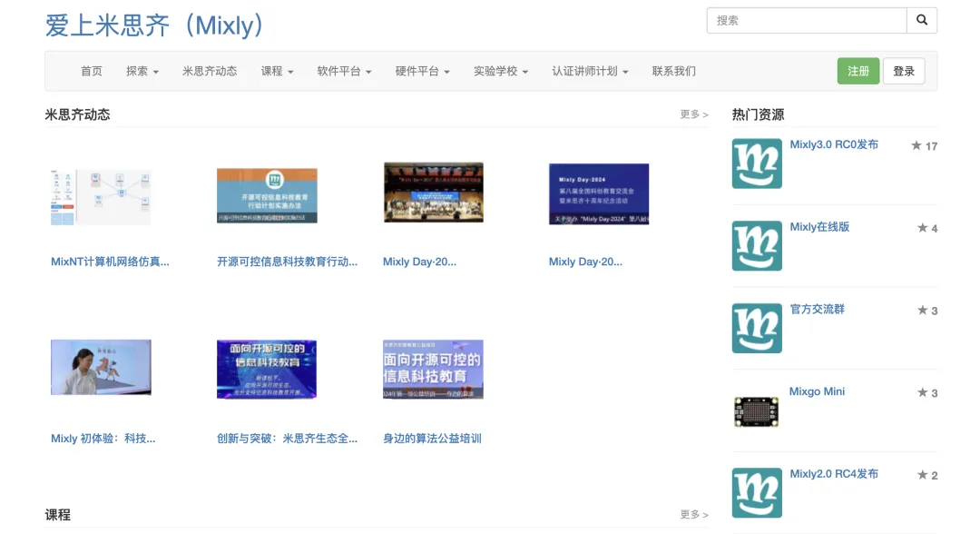Expand the 硬件平台 dropdown menu
The image size is (980, 534).
tap(423, 71)
